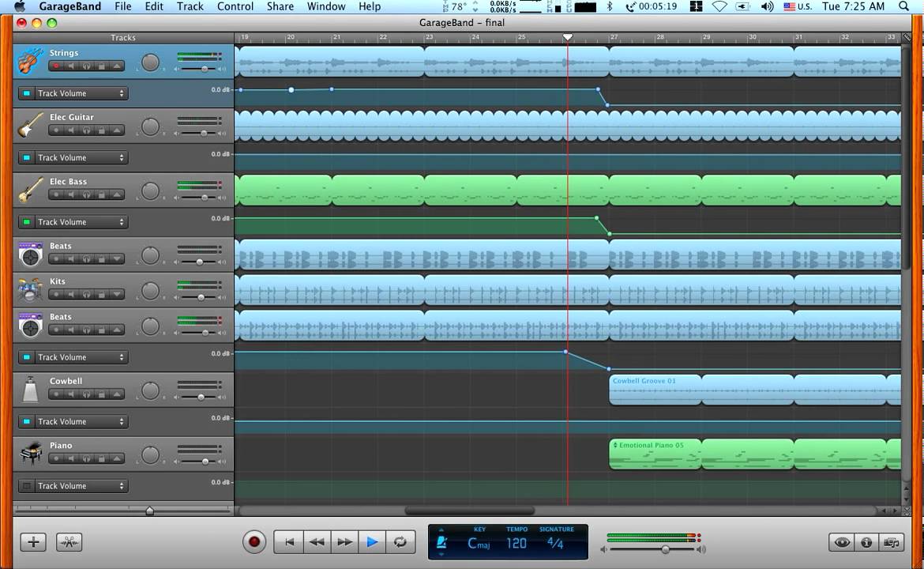Screen dimensions: 924x569
Task: Open Cowbell Track Volume automation dropdown
Action: point(81,421)
